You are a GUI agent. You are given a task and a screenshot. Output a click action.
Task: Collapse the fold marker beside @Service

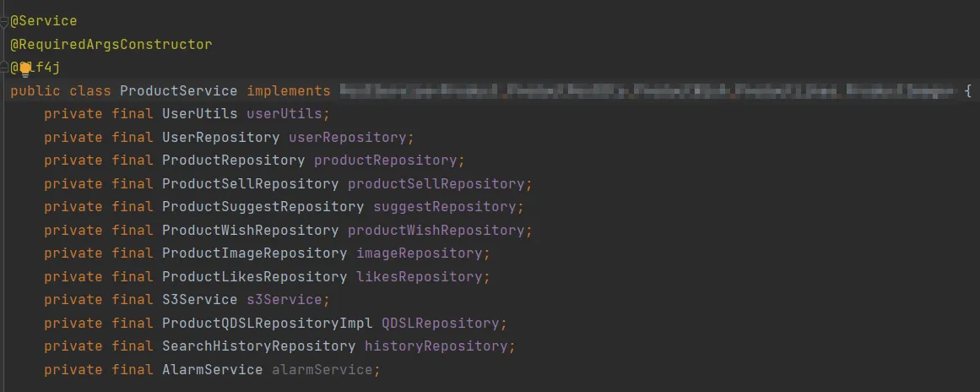pyautogui.click(x=4, y=21)
